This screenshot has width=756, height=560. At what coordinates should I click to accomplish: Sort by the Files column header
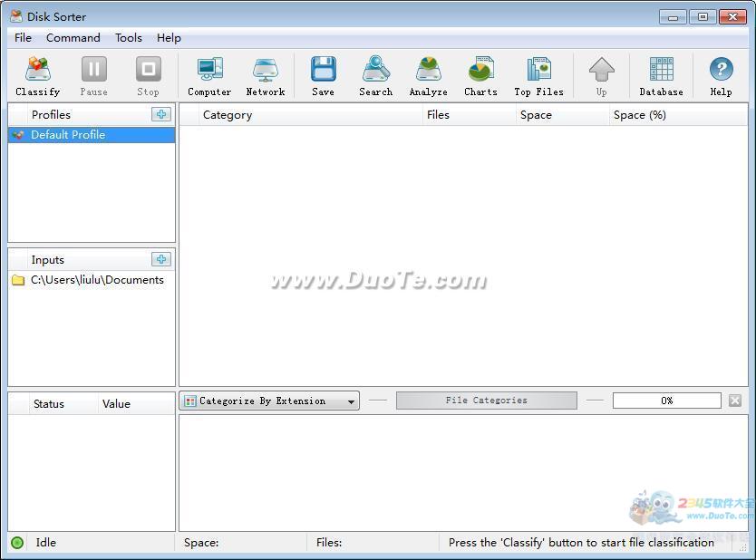(x=470, y=115)
